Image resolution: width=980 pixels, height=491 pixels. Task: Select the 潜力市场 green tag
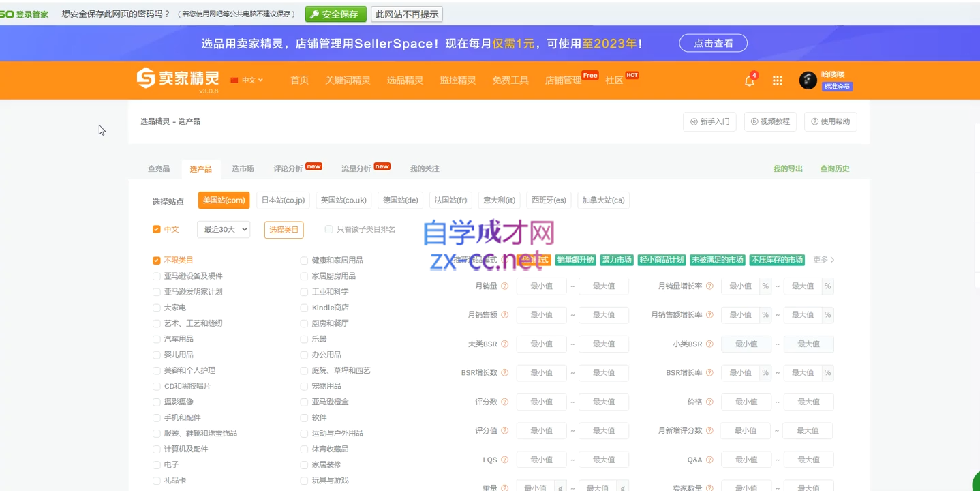click(x=616, y=260)
